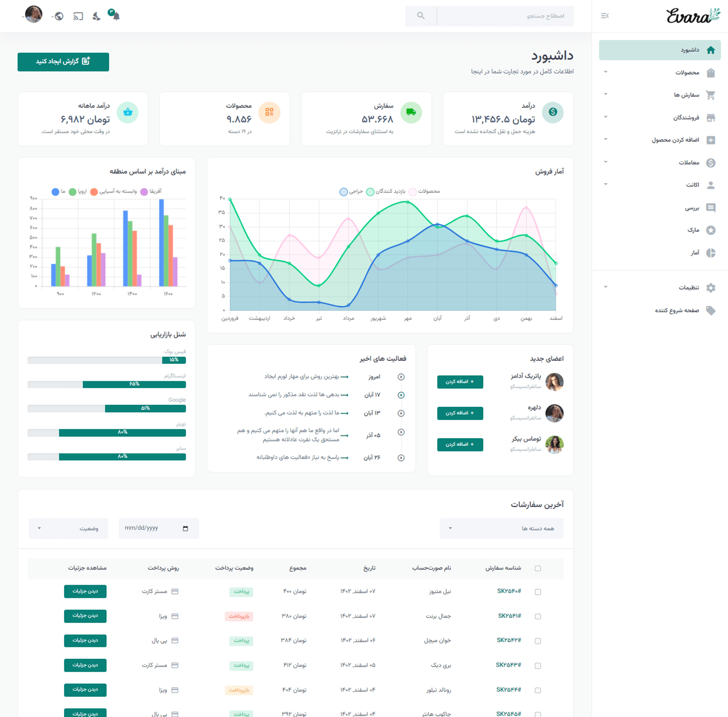Image resolution: width=728 pixels, height=717 pixels.
Task: Click the search magnifier button
Action: [421, 16]
